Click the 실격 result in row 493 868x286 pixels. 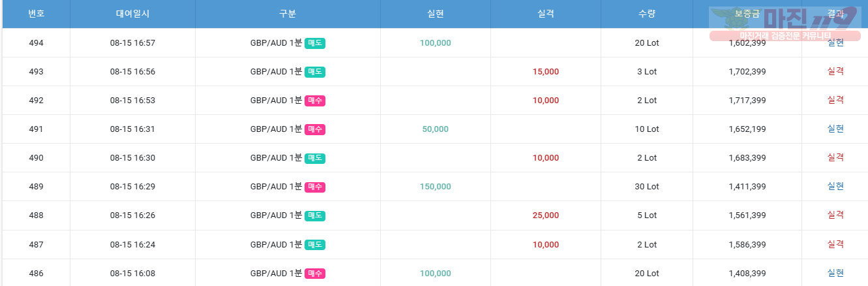tap(835, 71)
